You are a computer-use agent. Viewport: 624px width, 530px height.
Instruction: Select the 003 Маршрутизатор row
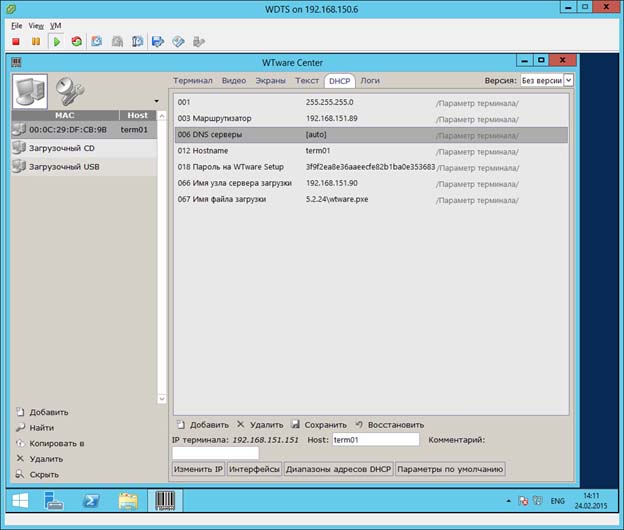(370, 118)
